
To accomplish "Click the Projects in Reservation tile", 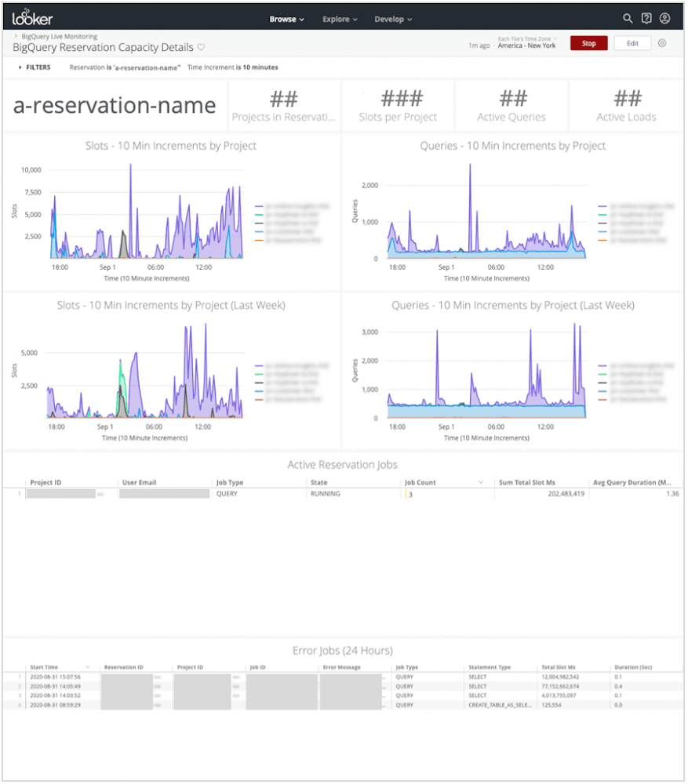I will click(284, 106).
